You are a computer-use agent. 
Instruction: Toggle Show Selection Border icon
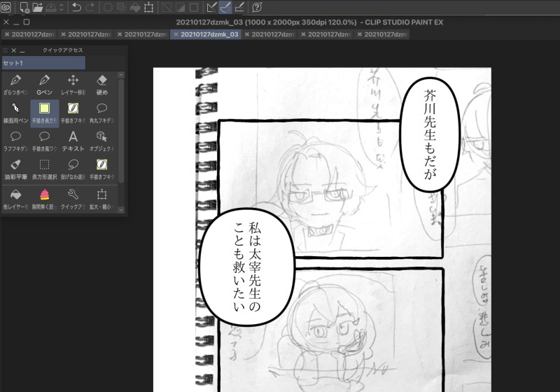pos(194,7)
